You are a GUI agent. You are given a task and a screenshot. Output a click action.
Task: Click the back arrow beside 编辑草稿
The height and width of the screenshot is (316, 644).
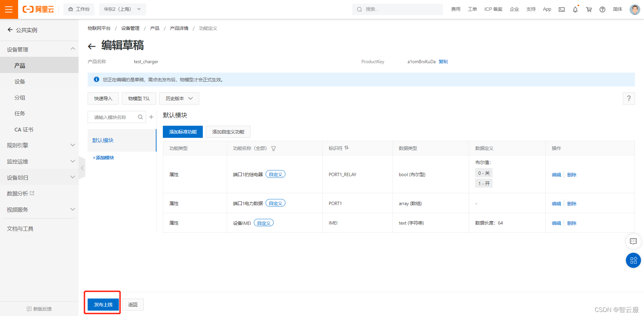(x=92, y=46)
